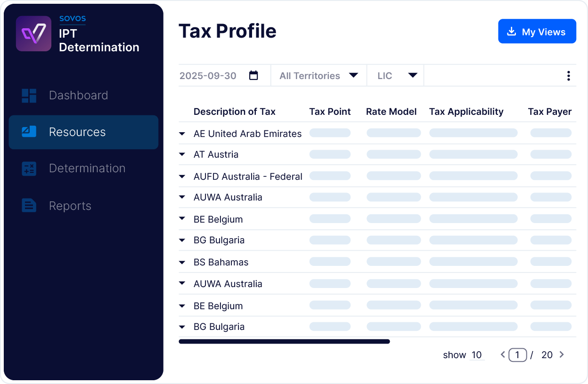Click the Sovos IPT Determination logo
This screenshot has height=384, width=588.
tap(33, 34)
